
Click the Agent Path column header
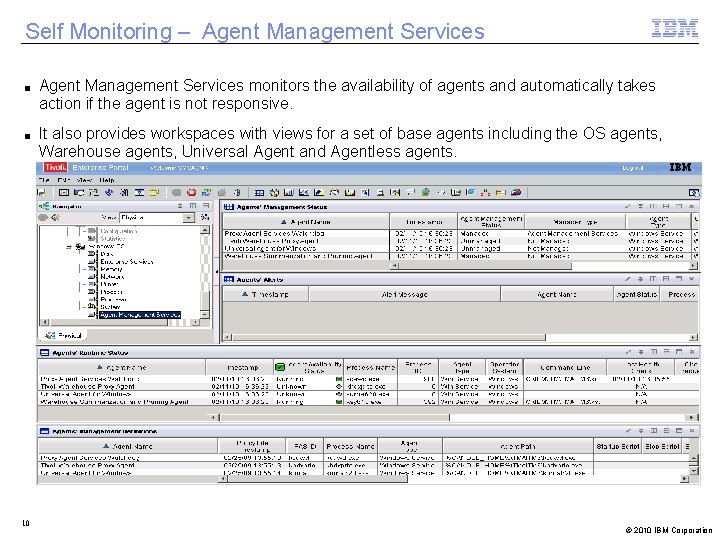click(x=518, y=446)
